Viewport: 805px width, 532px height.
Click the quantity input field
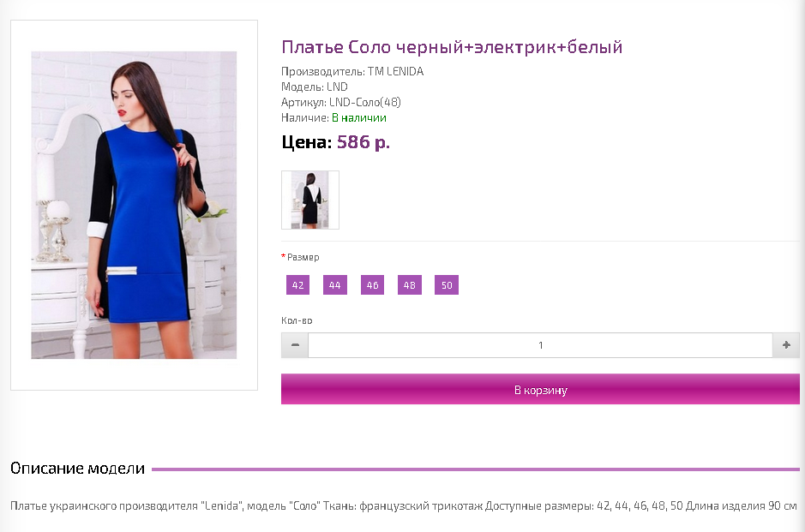540,345
